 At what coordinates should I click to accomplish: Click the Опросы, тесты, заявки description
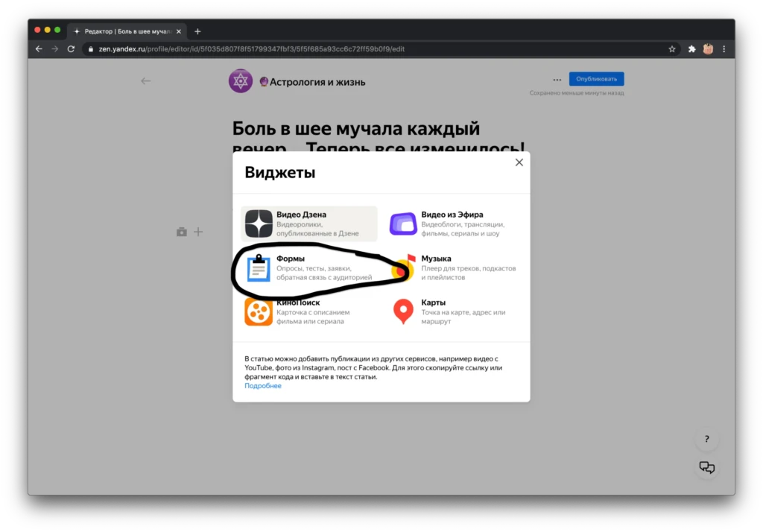[324, 273]
